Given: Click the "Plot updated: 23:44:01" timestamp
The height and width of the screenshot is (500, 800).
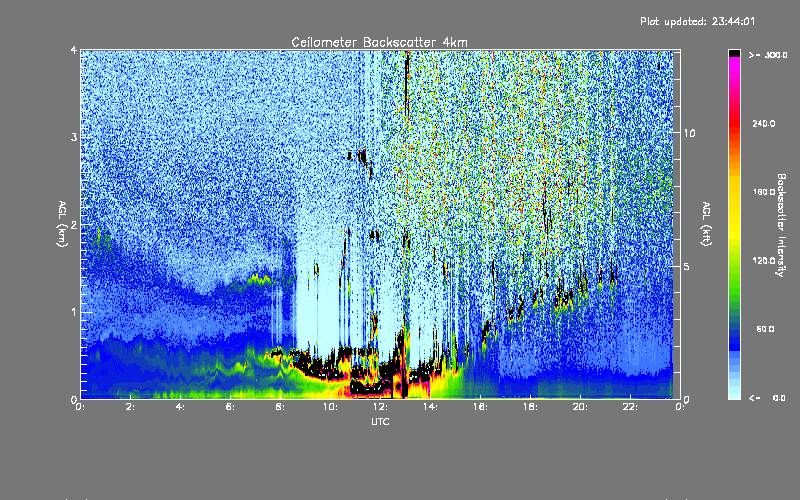Looking at the screenshot, I should click(x=697, y=21).
